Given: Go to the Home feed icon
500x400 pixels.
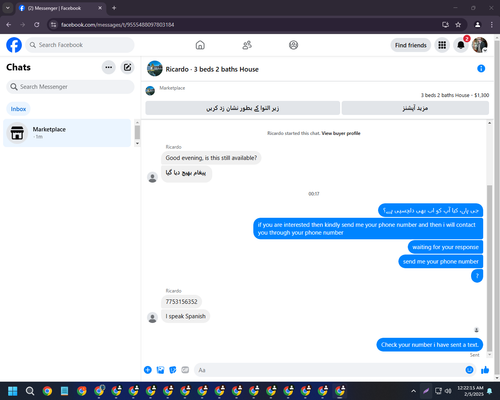Looking at the screenshot, I should click(200, 45).
